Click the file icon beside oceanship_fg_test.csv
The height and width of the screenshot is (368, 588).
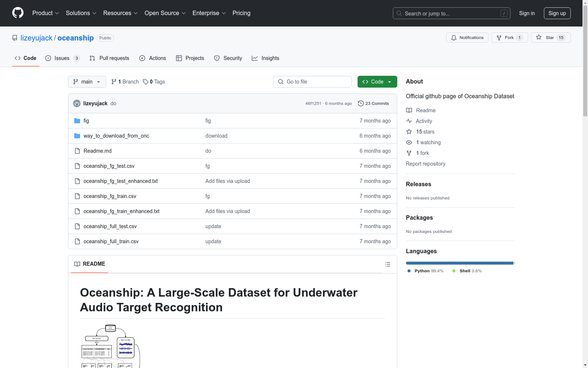coord(77,166)
